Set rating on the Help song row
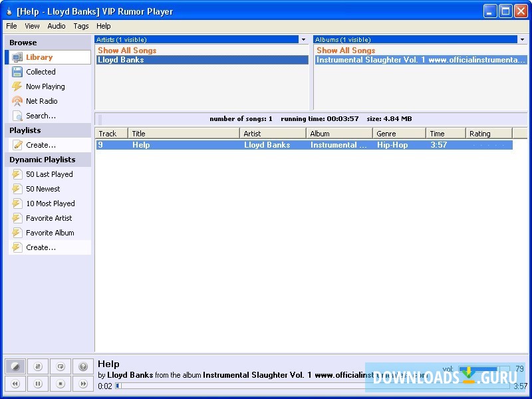Image resolution: width=532 pixels, height=399 pixels. (489, 145)
